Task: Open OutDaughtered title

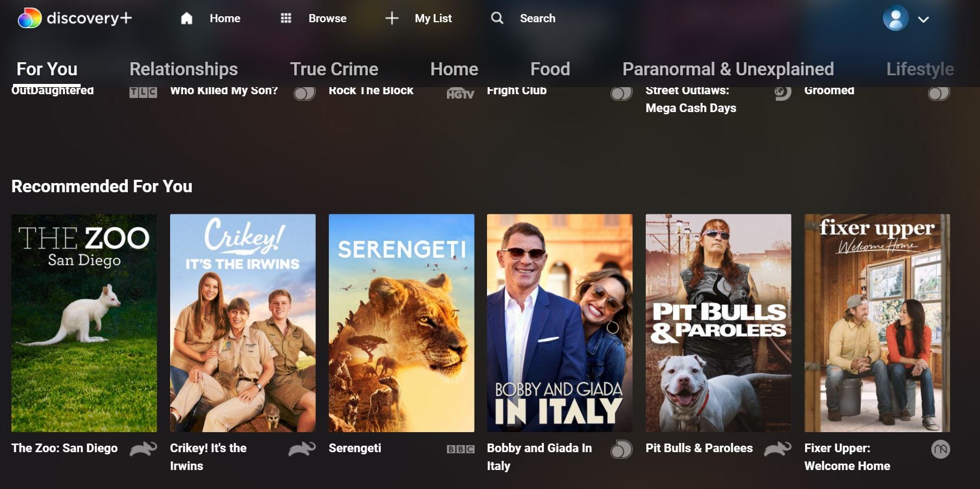Action: 53,90
